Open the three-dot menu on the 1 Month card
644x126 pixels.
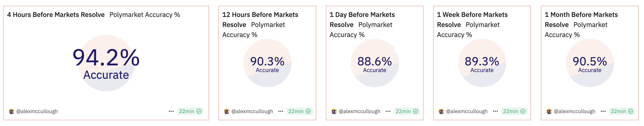click(x=603, y=111)
